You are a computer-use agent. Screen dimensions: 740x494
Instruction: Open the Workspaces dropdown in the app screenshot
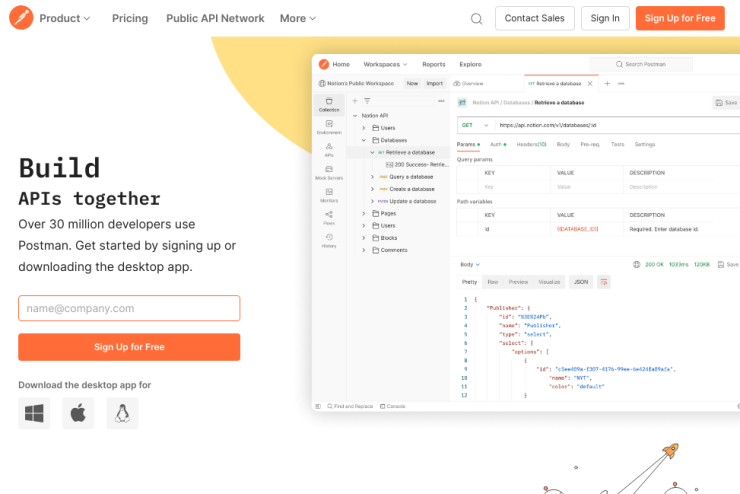[385, 64]
